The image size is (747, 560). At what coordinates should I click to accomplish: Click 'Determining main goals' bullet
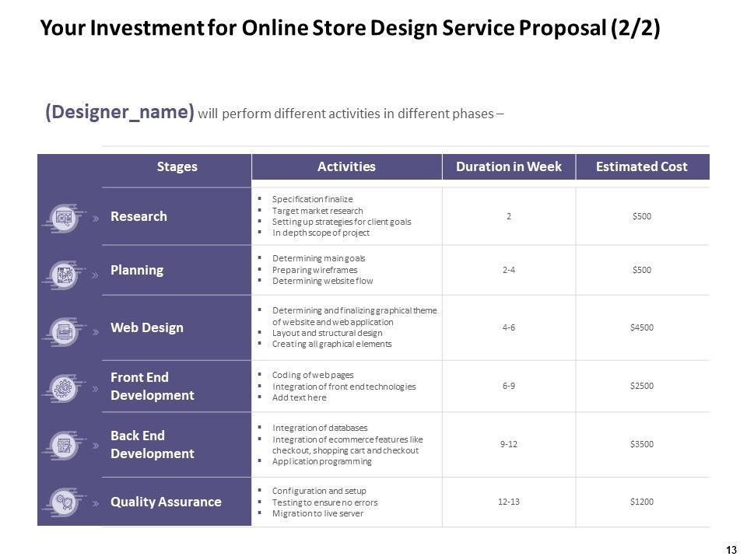319,258
